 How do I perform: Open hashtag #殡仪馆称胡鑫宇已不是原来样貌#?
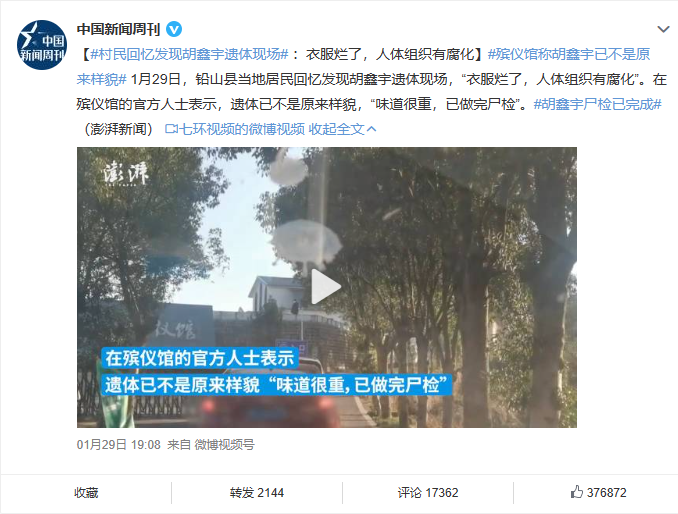tap(363, 67)
